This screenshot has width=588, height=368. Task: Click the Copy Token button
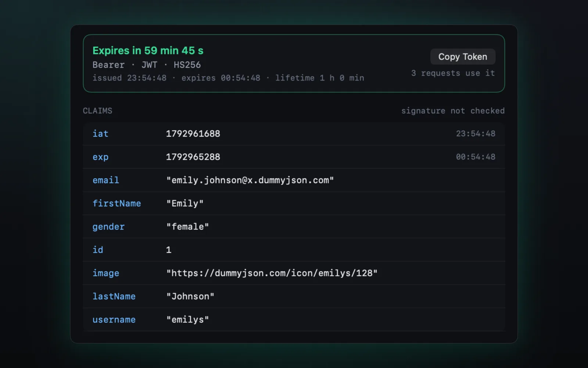tap(463, 57)
